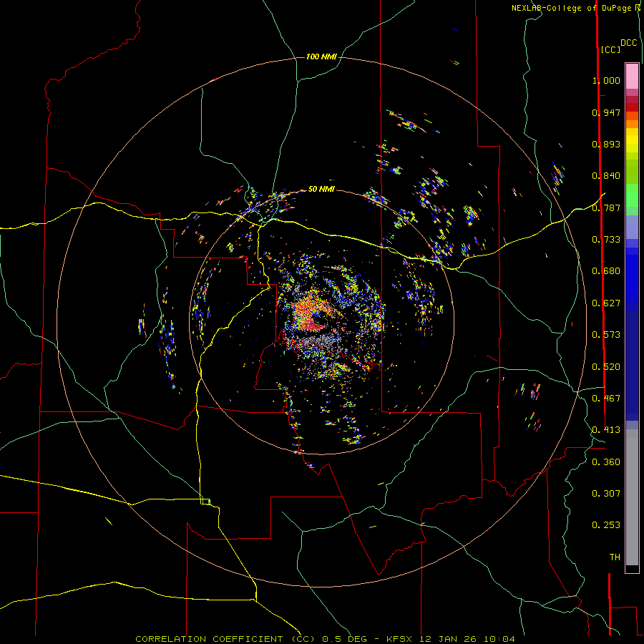Screen dimensions: 644x644
Task: Select the "[CC]" units label
Action: click(x=610, y=49)
